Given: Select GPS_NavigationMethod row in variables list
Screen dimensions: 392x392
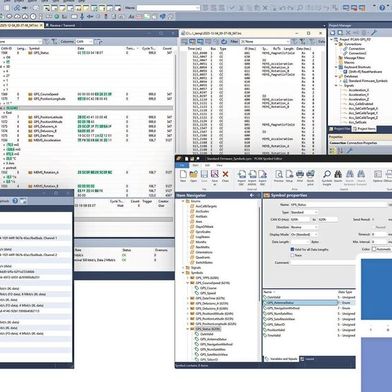Looking at the screenshot, I should tap(309, 308).
